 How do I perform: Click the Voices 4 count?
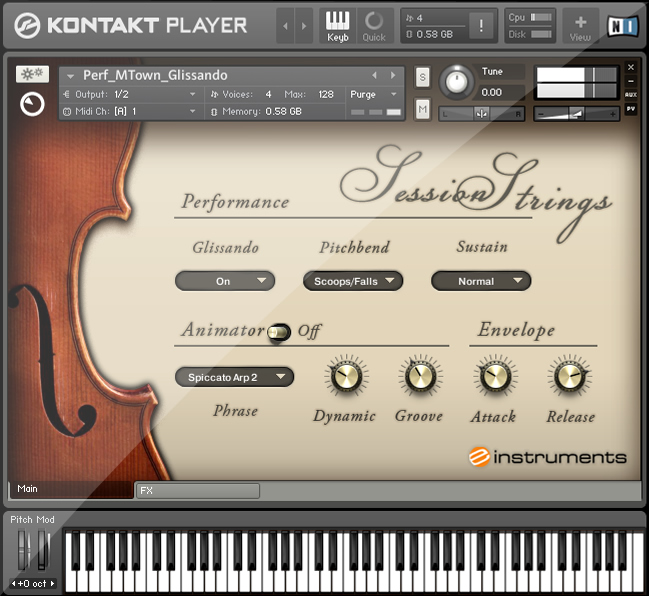[x=268, y=94]
